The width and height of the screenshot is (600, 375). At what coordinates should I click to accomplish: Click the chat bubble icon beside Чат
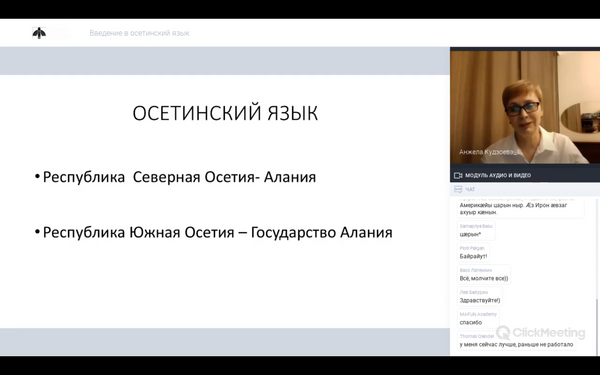tap(458, 189)
